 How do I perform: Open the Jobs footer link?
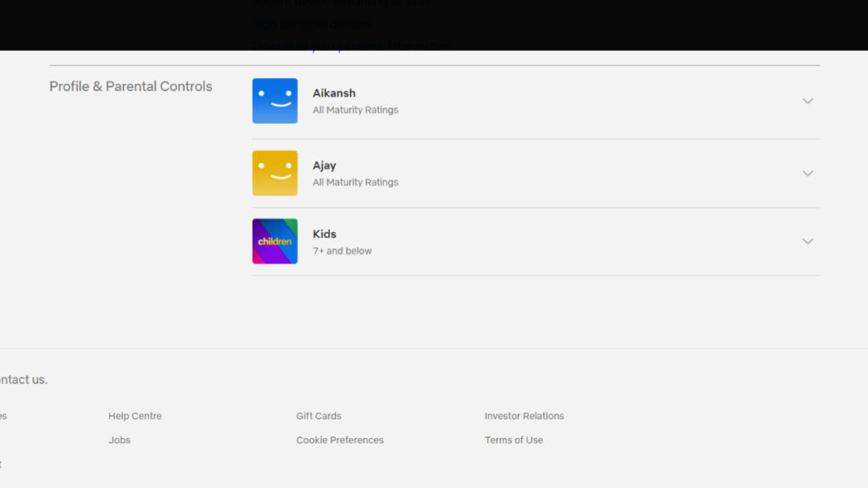pos(120,440)
